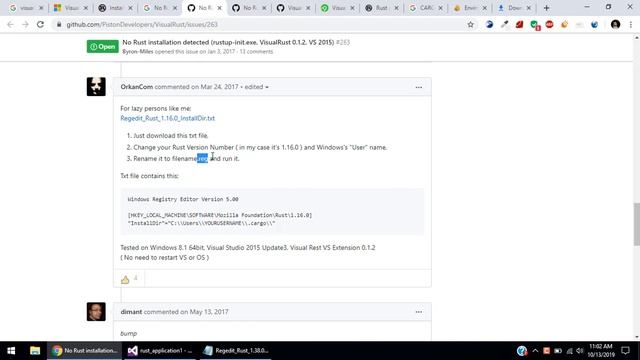
Task: Open the network icon in tray
Action: tap(569, 351)
